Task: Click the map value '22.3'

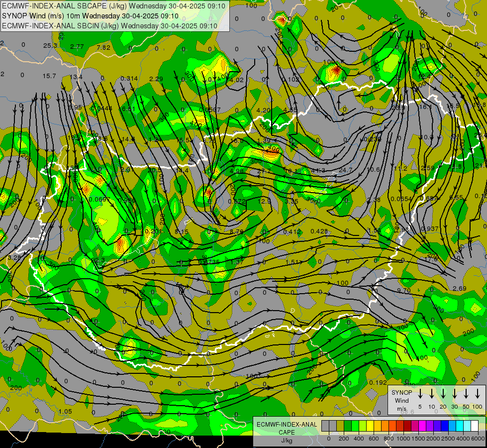Action: (98, 260)
